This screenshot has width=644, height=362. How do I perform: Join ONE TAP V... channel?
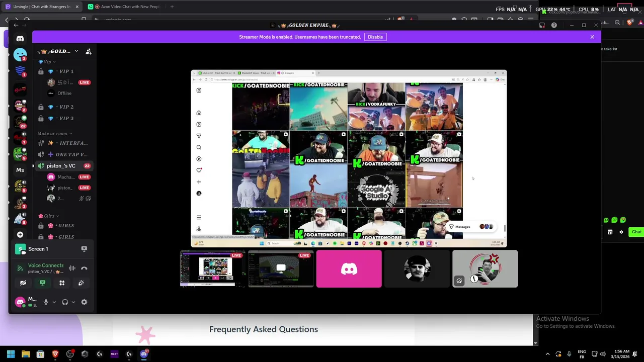click(x=63, y=154)
